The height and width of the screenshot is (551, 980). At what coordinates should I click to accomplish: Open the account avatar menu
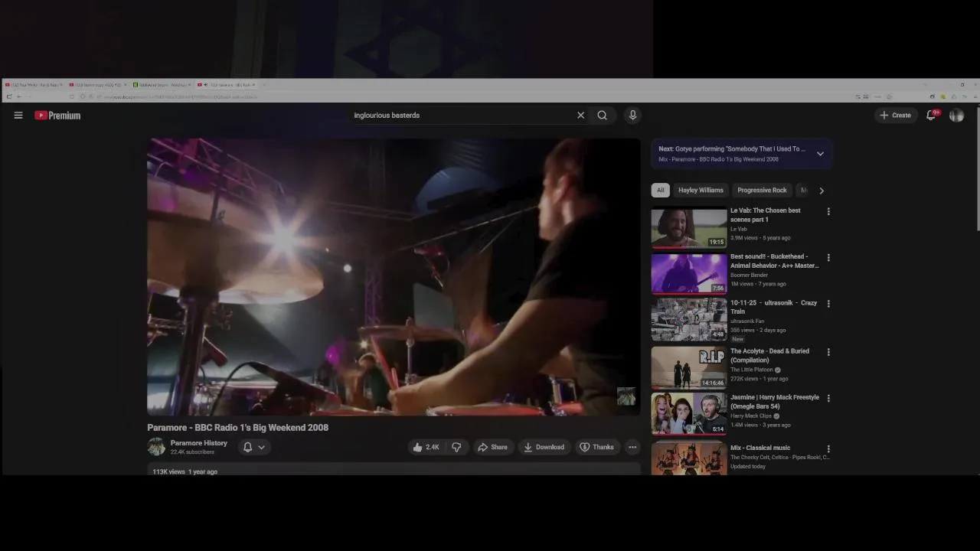956,116
